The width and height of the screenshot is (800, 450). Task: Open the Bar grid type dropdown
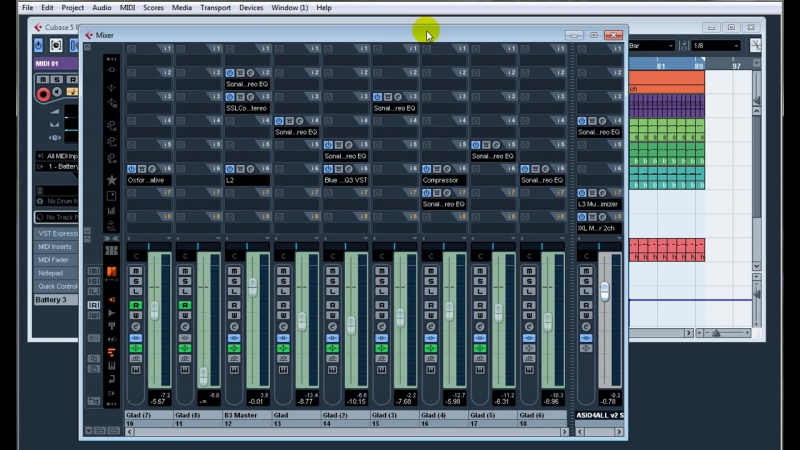pyautogui.click(x=652, y=46)
